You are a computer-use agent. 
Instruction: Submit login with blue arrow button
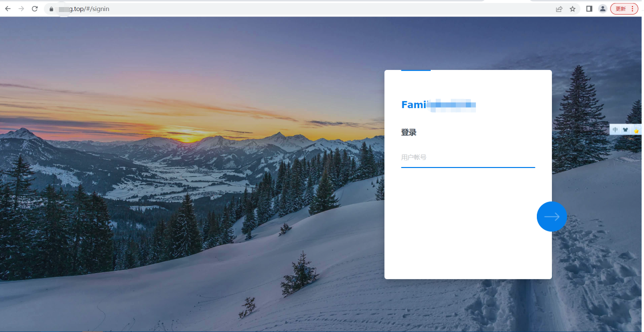coord(552,216)
